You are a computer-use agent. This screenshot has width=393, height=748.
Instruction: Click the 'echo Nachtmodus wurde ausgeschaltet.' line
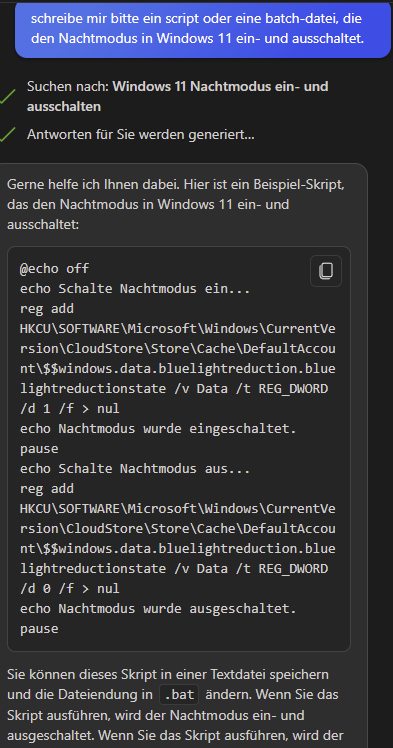(158, 609)
